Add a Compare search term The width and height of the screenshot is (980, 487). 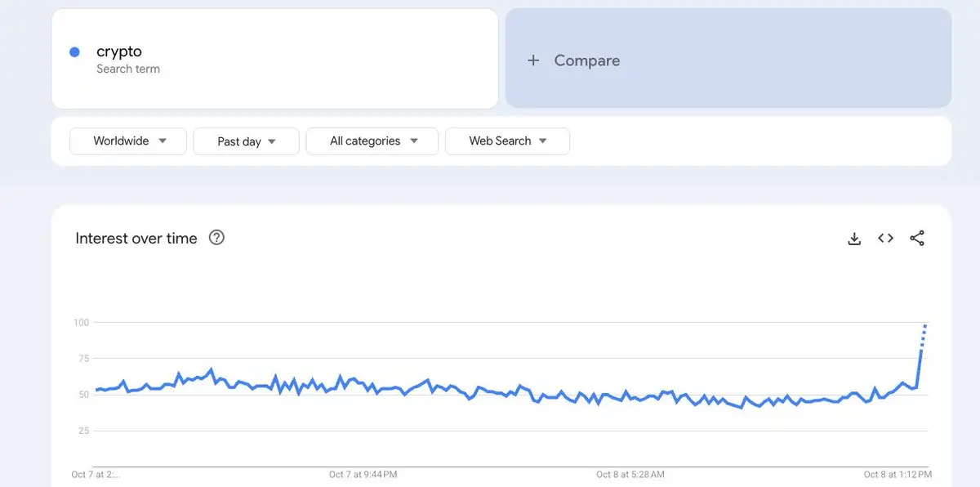[x=728, y=58]
